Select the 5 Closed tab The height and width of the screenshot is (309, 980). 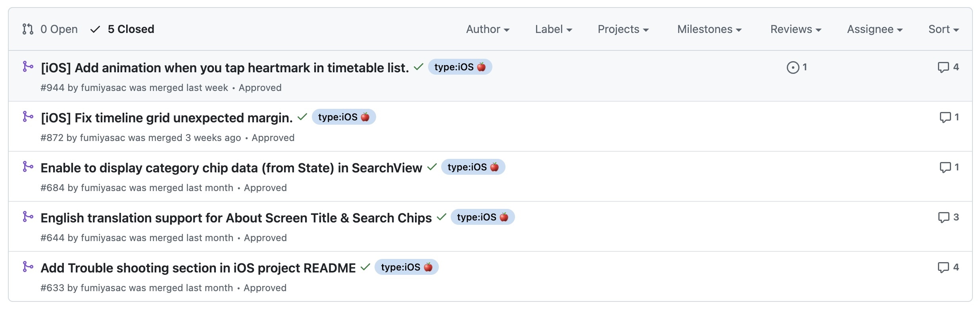pyautogui.click(x=123, y=29)
